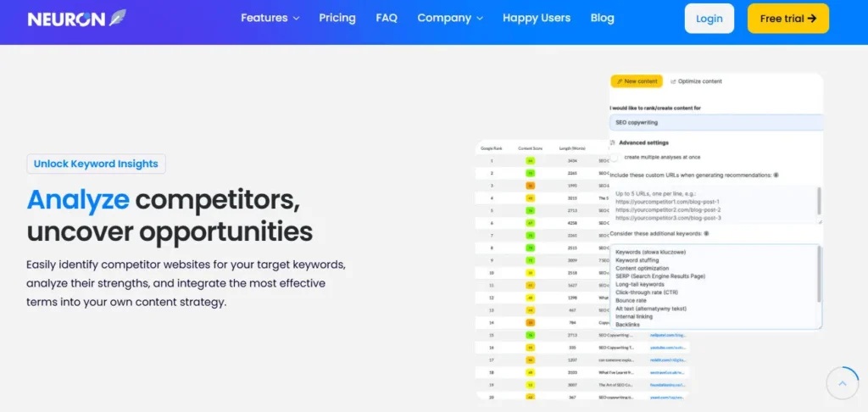This screenshot has width=868, height=412.
Task: Click the Keyword stuffing line in keywords box
Action: pos(637,259)
